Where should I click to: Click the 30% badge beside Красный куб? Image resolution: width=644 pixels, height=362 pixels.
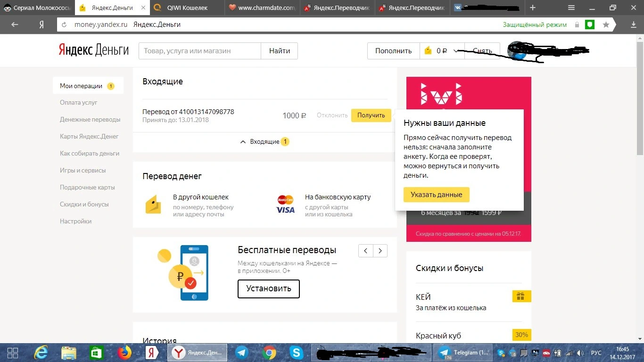pyautogui.click(x=521, y=335)
